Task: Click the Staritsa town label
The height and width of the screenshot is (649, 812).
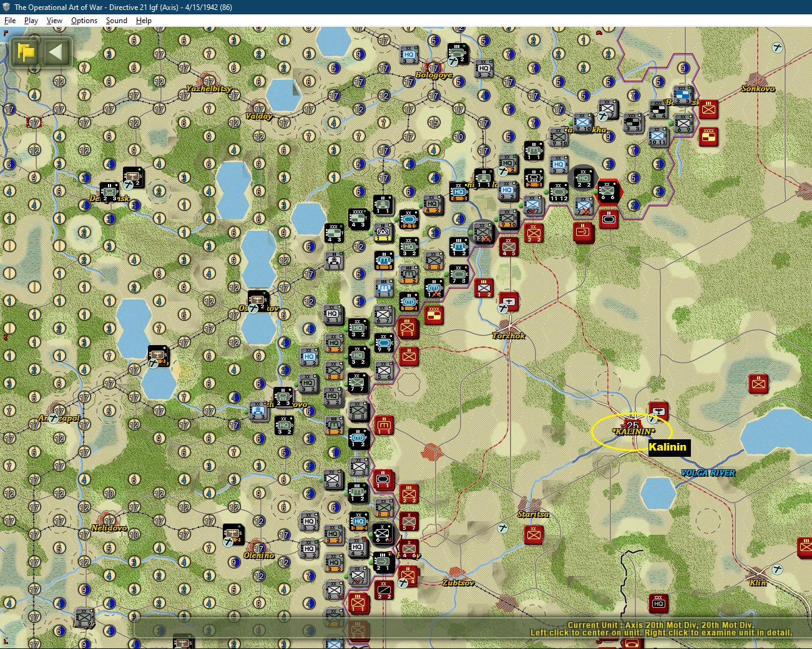Action: point(534,514)
